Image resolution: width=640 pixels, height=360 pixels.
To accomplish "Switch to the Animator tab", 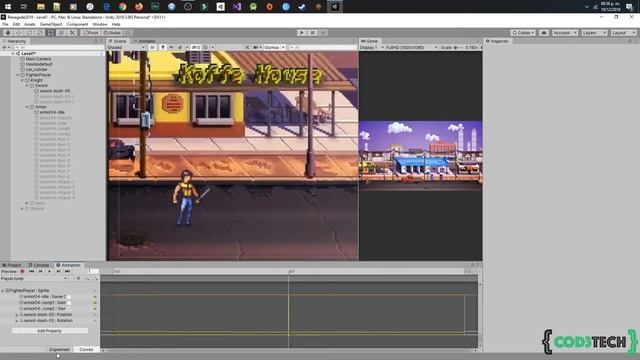I will pos(144,41).
